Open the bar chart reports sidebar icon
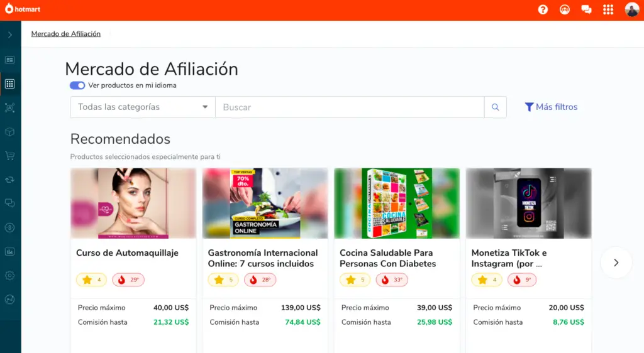 point(10,252)
